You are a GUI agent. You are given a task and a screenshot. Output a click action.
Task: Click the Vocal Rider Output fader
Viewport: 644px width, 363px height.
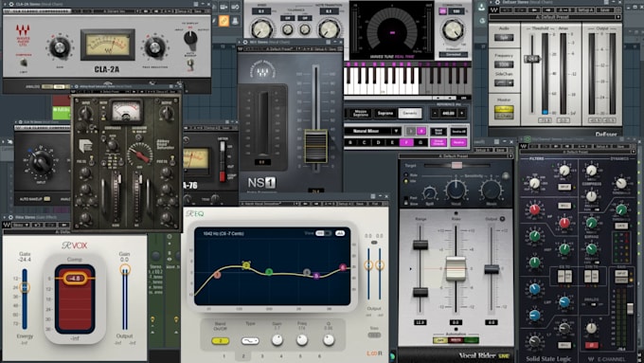(492, 269)
